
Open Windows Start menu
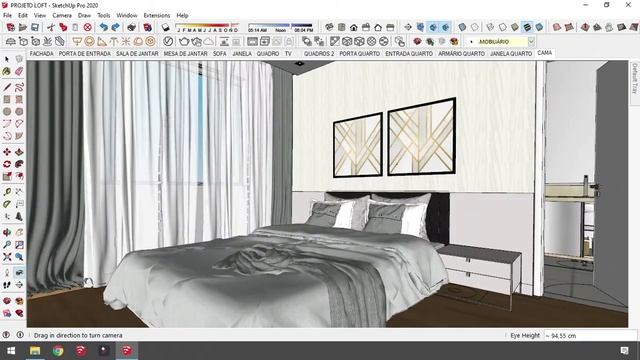click(x=11, y=351)
